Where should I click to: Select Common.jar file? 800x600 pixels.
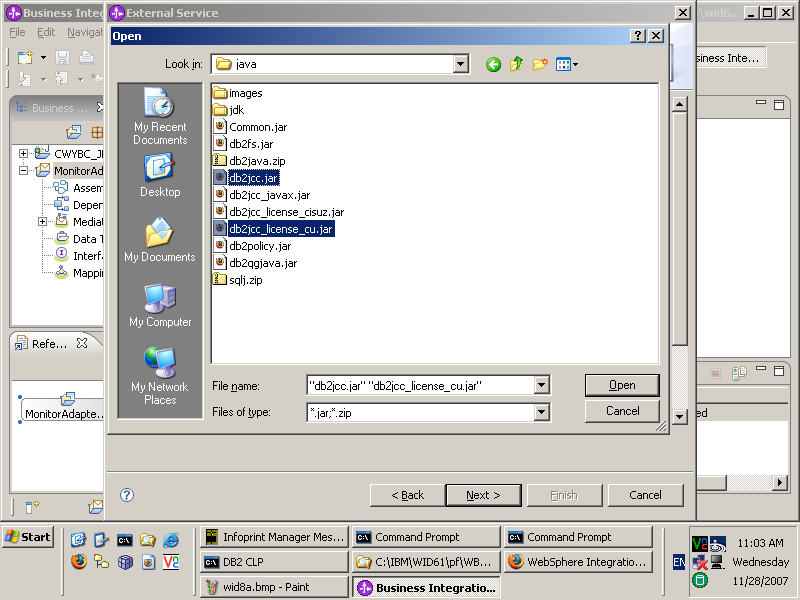[x=250, y=127]
